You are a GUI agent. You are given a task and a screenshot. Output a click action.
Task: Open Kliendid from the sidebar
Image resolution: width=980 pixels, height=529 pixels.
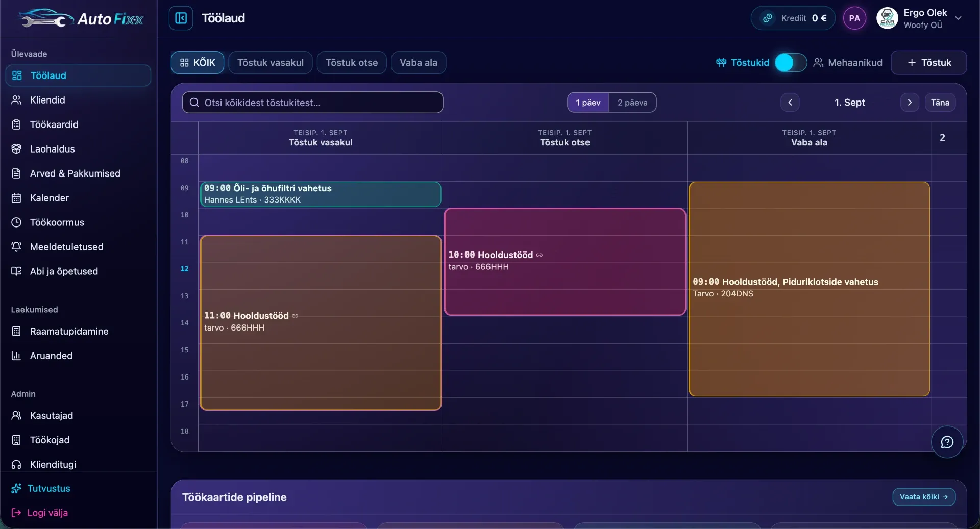[78, 100]
